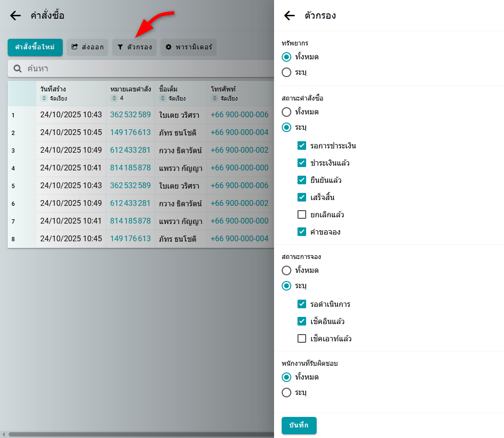Click the magnifier search icon
Image resolution: width=504 pixels, height=438 pixels.
pos(18,69)
